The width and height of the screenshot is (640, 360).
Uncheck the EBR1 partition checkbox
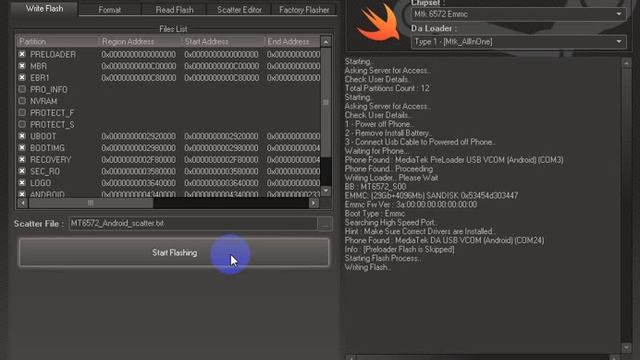tap(22, 77)
